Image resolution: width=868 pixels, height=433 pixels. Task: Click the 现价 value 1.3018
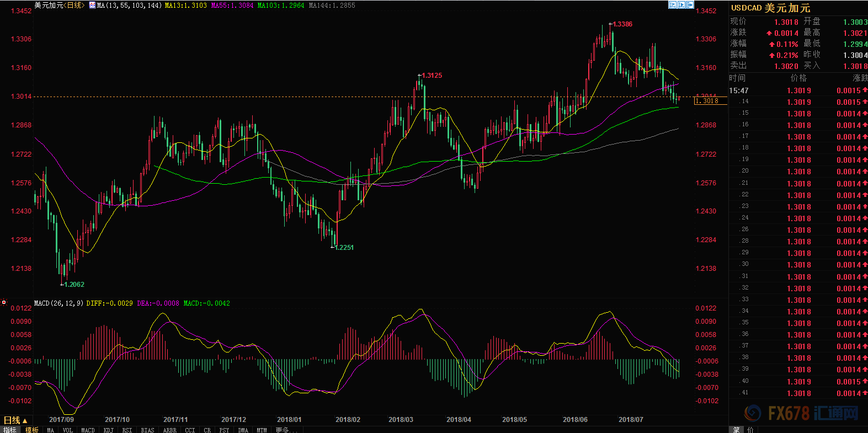[x=786, y=22]
